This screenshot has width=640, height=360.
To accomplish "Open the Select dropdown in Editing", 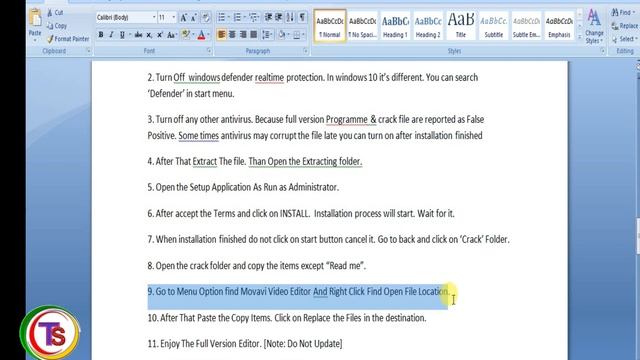I will pyautogui.click(x=624, y=39).
